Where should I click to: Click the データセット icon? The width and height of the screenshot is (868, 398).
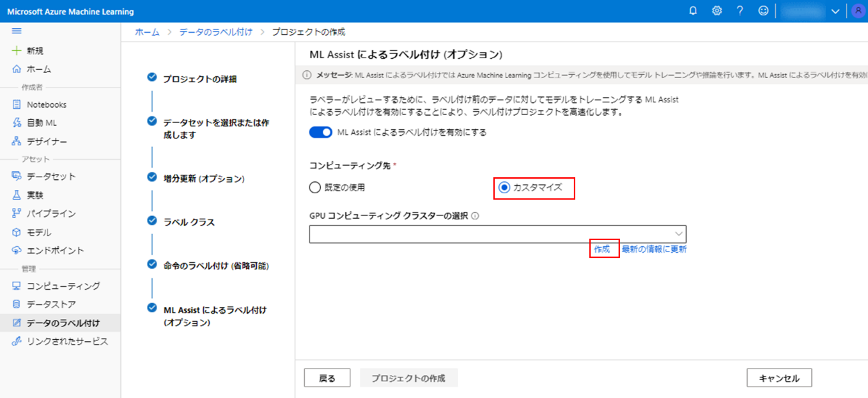click(x=17, y=177)
